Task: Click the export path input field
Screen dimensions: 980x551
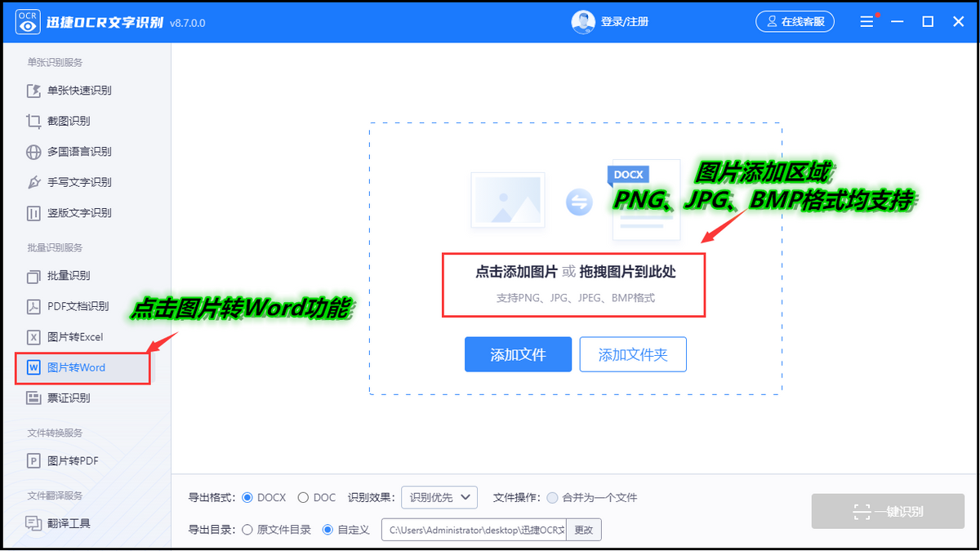Action: [474, 530]
